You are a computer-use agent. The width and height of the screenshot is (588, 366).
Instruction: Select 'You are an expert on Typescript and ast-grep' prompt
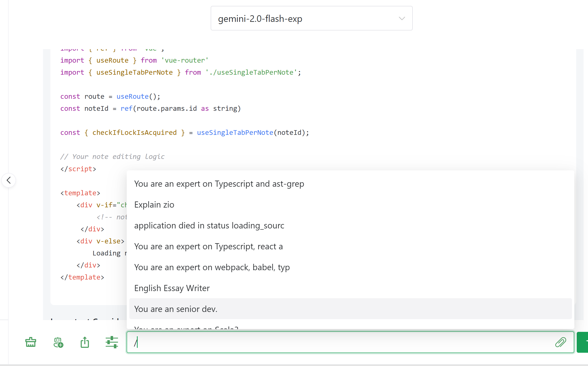[x=351, y=184]
